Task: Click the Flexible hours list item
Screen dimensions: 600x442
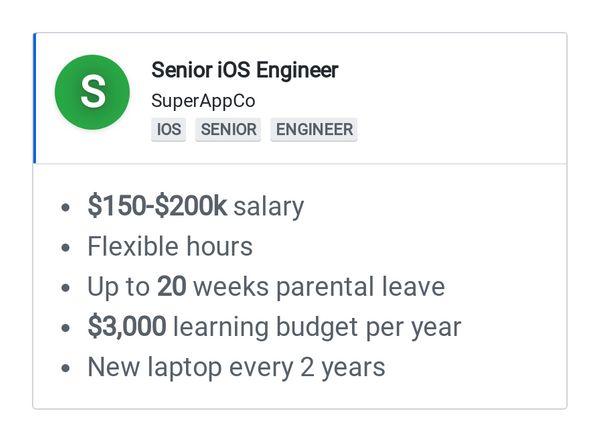Action: pos(170,246)
